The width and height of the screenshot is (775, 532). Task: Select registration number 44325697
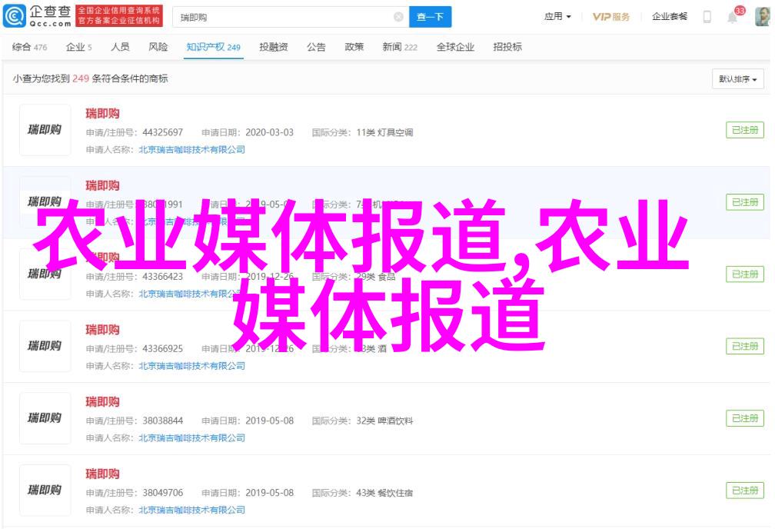(x=163, y=132)
